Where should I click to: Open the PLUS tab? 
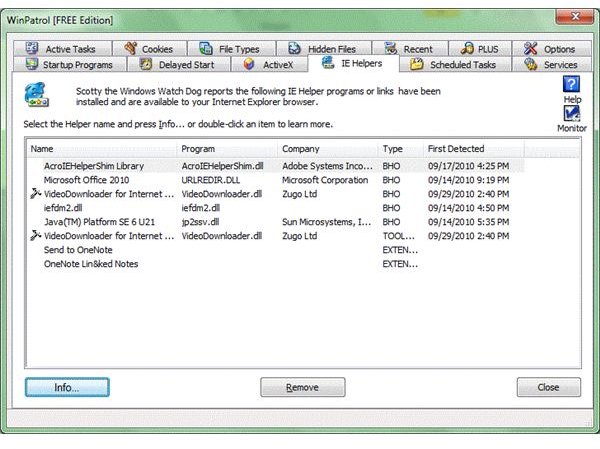tap(480, 49)
